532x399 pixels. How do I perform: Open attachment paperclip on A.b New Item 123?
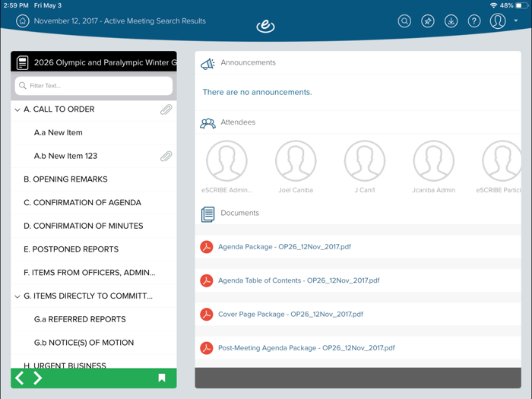point(166,156)
